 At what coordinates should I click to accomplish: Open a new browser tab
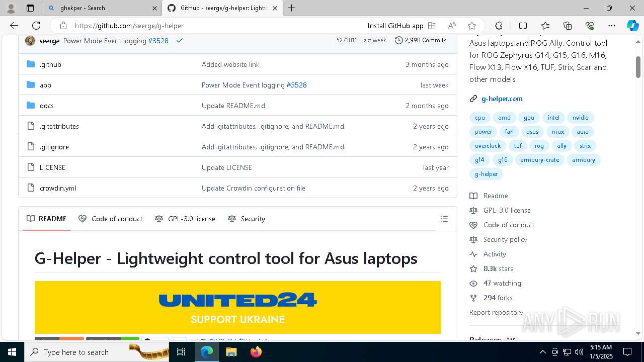[291, 8]
